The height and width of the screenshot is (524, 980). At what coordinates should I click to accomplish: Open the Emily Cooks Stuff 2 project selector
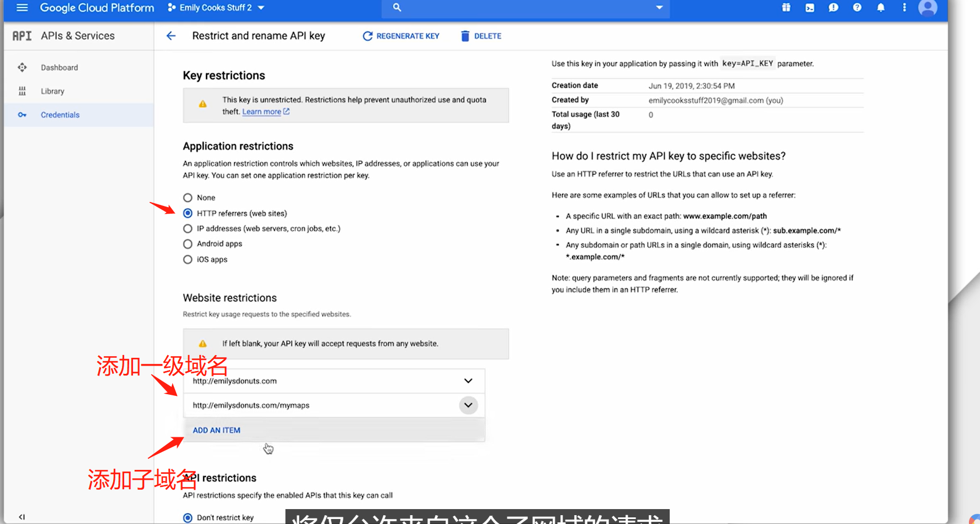click(216, 8)
